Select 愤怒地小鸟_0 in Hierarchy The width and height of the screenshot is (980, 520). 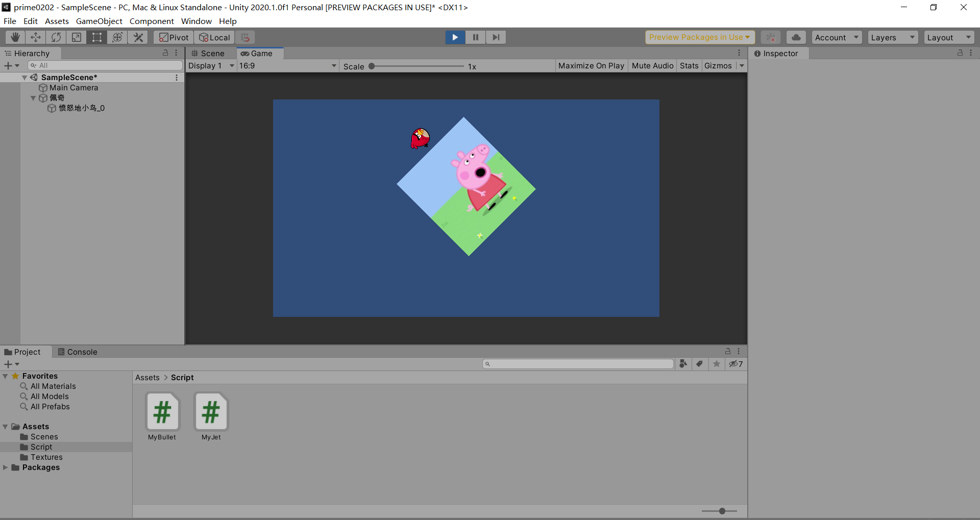[82, 108]
